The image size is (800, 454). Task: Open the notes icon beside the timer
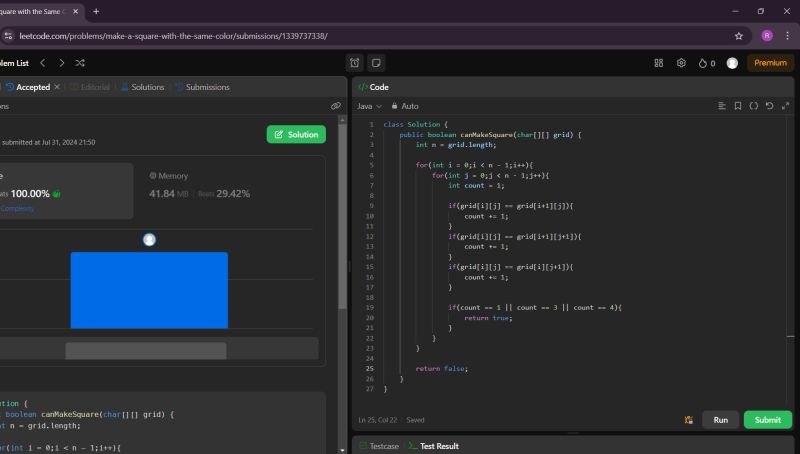pyautogui.click(x=376, y=63)
